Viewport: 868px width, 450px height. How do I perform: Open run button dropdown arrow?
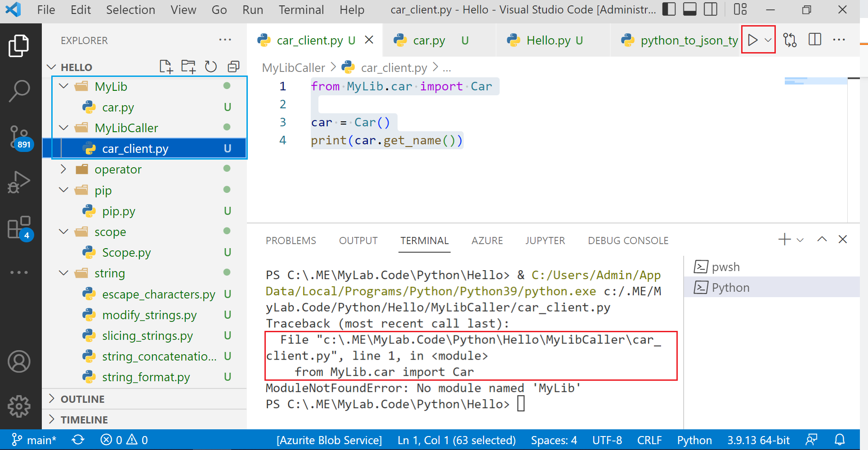(x=768, y=40)
